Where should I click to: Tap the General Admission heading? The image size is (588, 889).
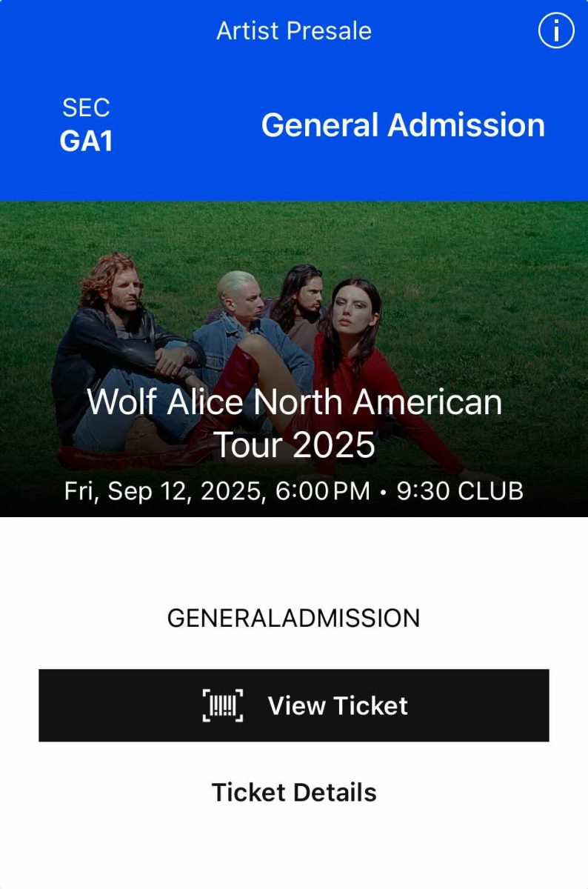[x=403, y=124]
